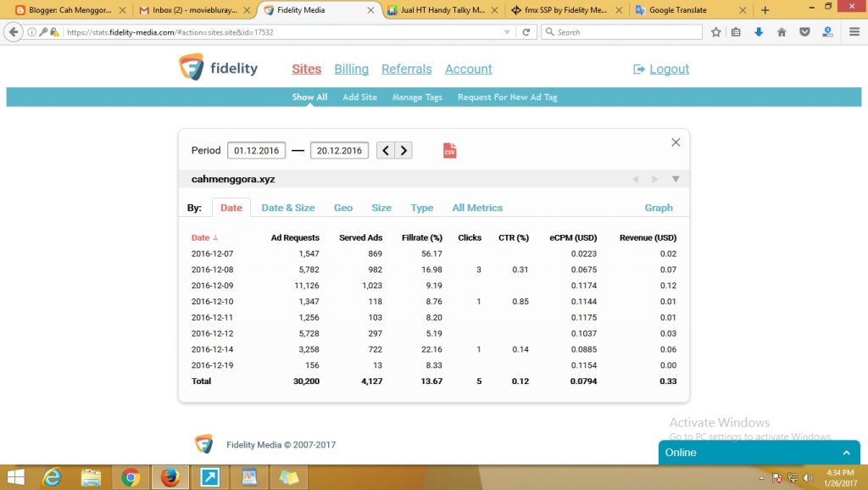The image size is (868, 490).
Task: Open the URL bar history dropdown
Action: 507,32
